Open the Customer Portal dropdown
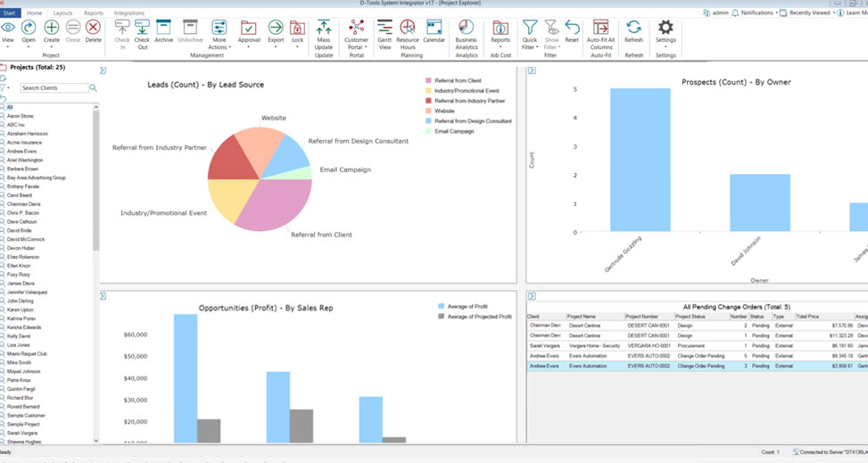The height and width of the screenshot is (463, 868). pyautogui.click(x=357, y=34)
